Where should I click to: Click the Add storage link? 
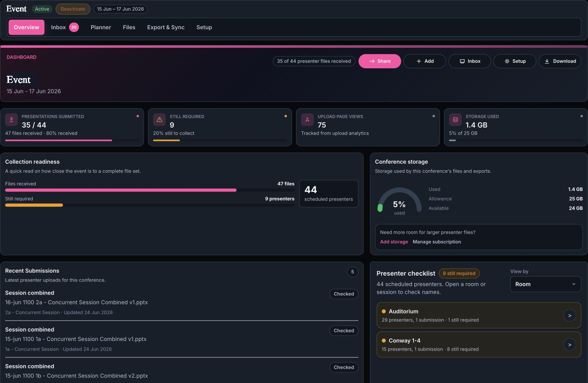pyautogui.click(x=394, y=242)
